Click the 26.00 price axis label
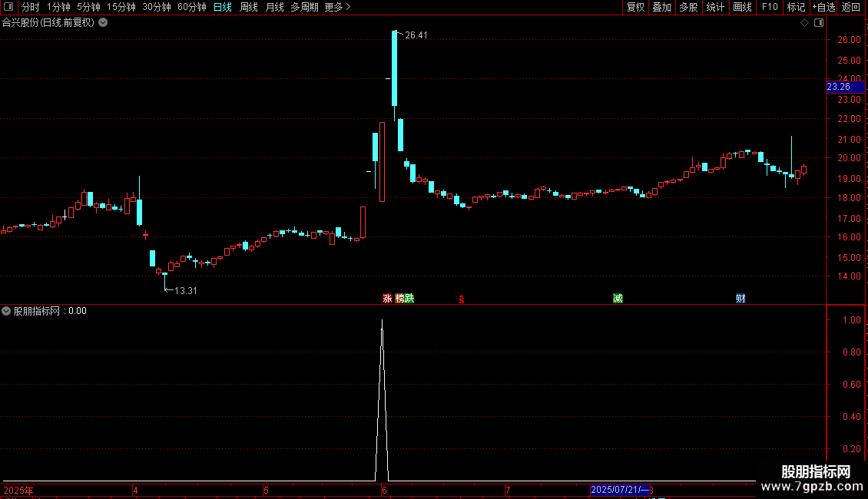This screenshot has height=499, width=868. click(x=849, y=40)
